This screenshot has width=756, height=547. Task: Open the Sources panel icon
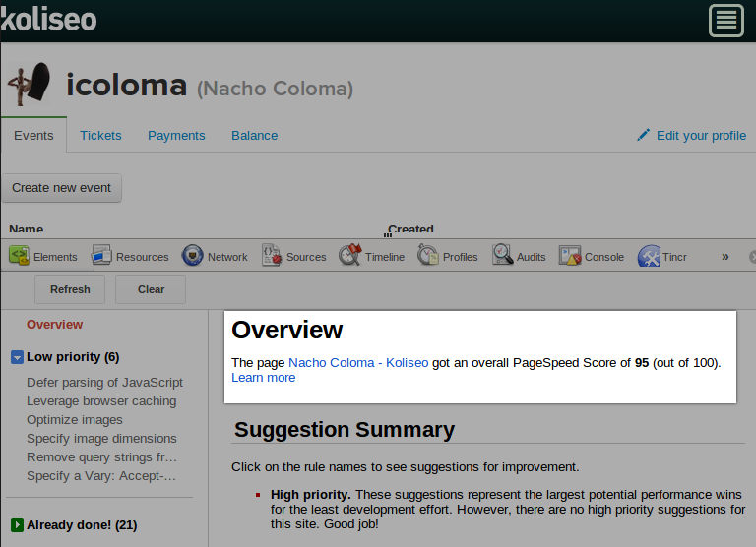point(272,255)
